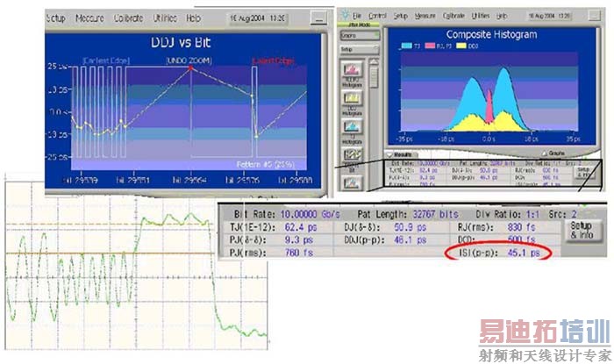Open the RJ,PJ Histogram graph icon
The width and height of the screenshot is (614, 364).
point(352,69)
